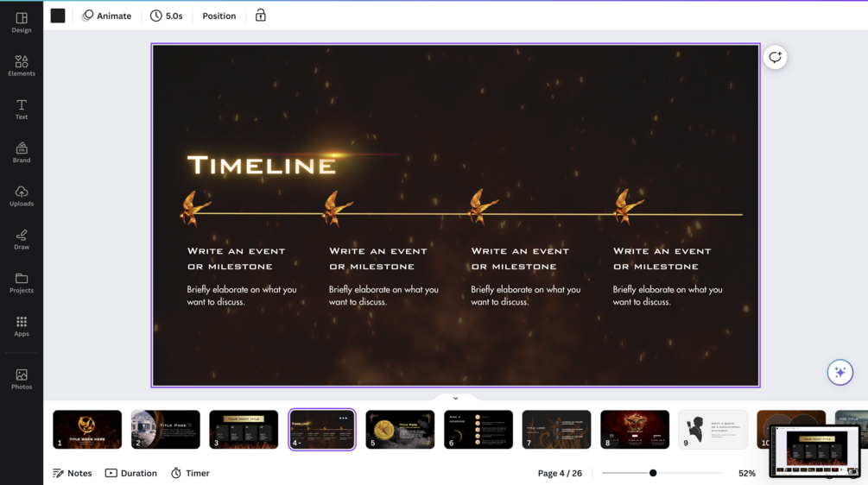Image resolution: width=868 pixels, height=485 pixels.
Task: Select slide 1 thumbnail
Action: tap(87, 429)
